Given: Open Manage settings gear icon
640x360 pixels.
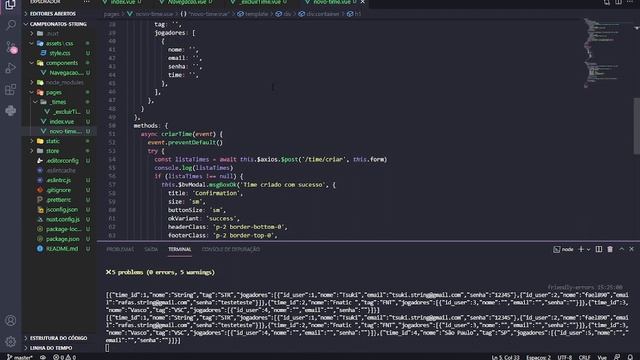Looking at the screenshot, I should coord(11,341).
